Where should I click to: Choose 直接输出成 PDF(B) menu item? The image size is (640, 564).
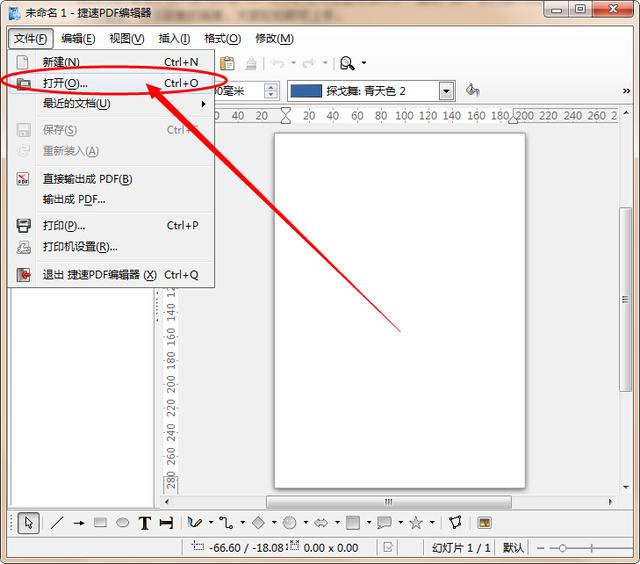[111, 179]
